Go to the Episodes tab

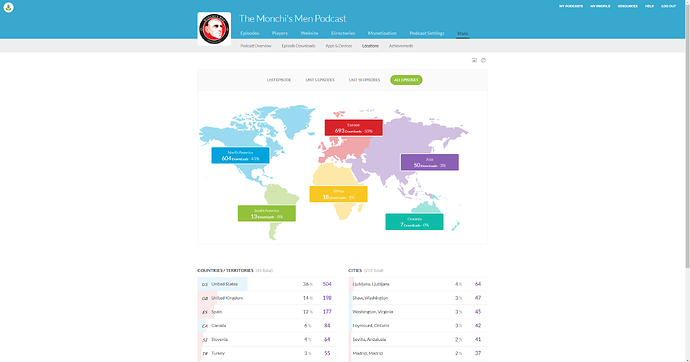click(x=250, y=33)
